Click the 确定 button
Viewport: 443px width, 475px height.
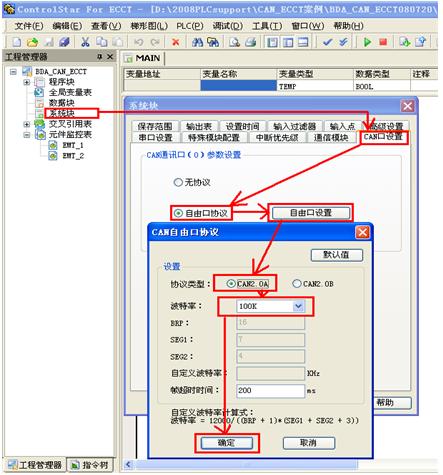pos(227,443)
